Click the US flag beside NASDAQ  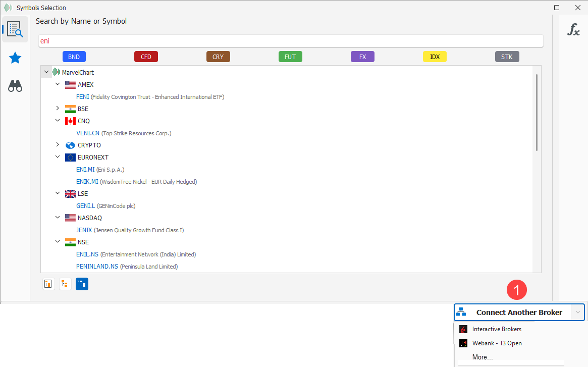pos(70,218)
